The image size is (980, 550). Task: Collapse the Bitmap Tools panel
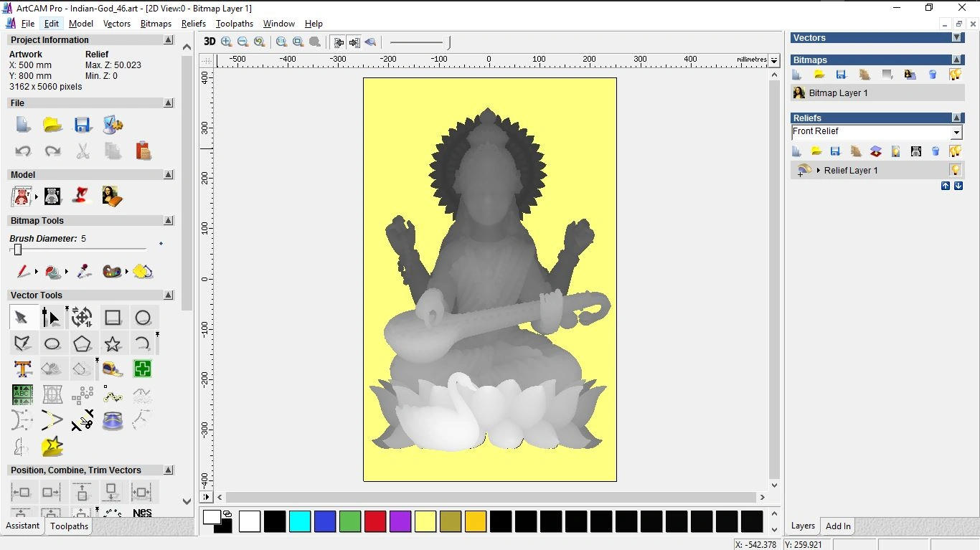click(x=169, y=220)
